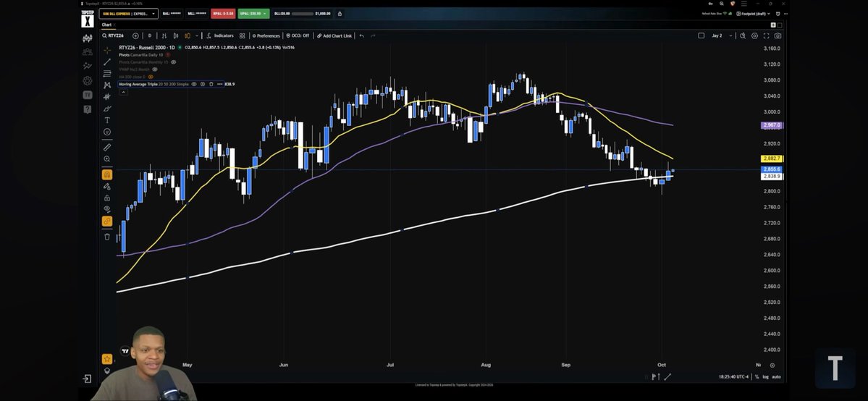Open Moving Average Triple settings icon
This screenshot has width=868, height=401.
[x=203, y=84]
